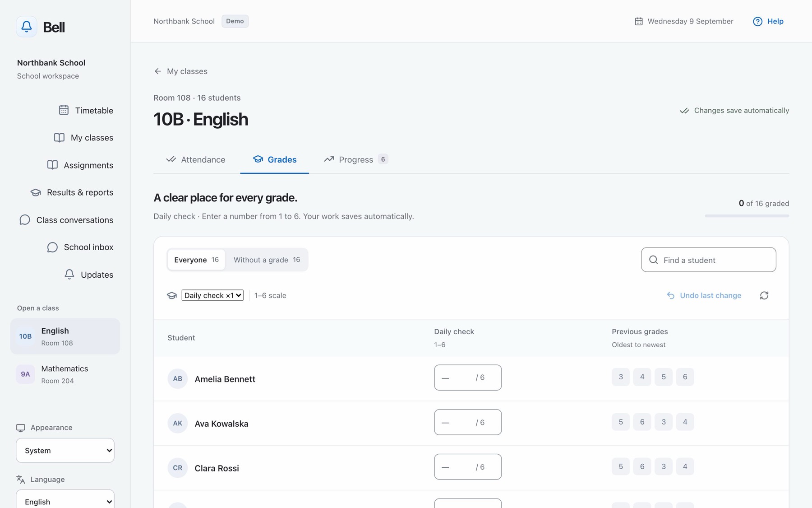812x508 pixels.
Task: Click the Demo badge in header
Action: pyautogui.click(x=235, y=21)
